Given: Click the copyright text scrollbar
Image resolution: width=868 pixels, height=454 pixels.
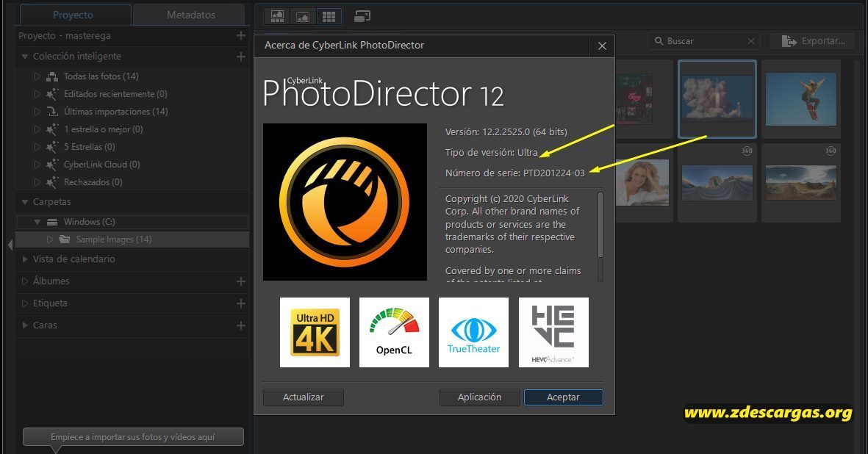Looking at the screenshot, I should [x=600, y=225].
